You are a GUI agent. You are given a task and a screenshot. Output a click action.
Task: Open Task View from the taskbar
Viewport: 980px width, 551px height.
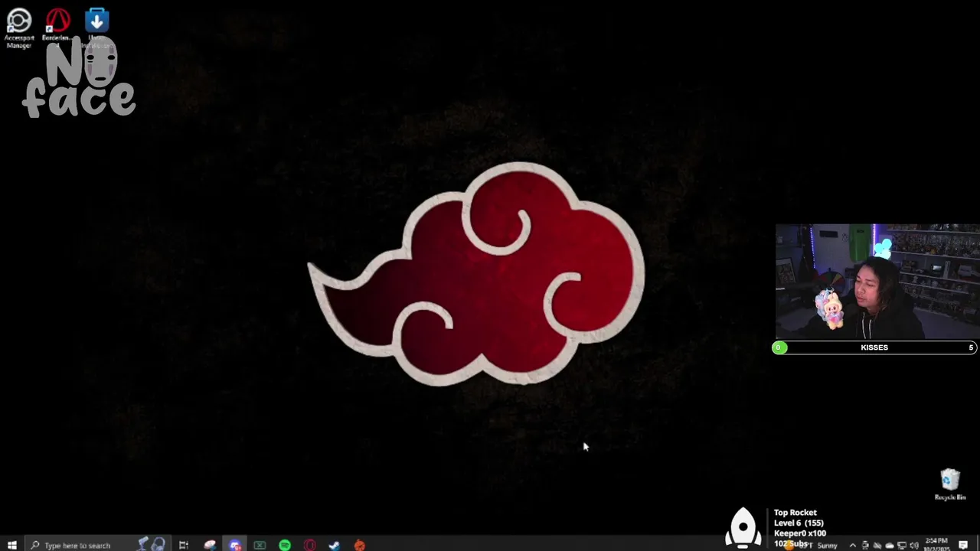(184, 545)
